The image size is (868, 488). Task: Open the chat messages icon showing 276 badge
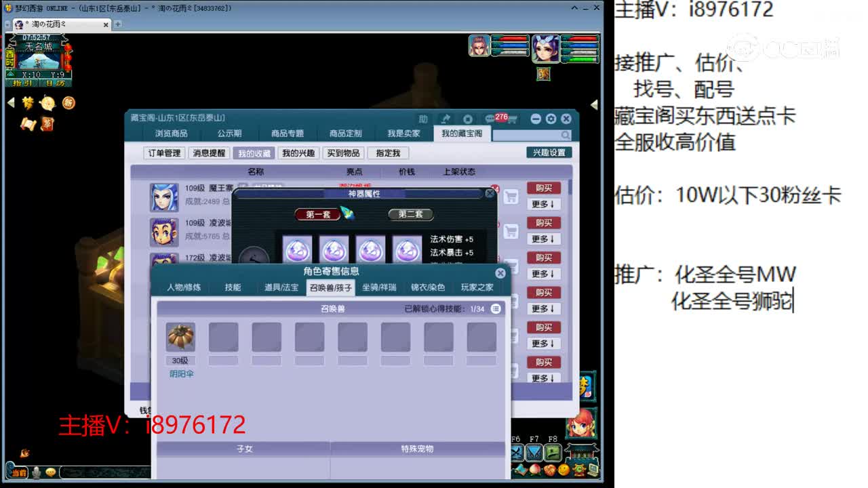[x=490, y=117]
